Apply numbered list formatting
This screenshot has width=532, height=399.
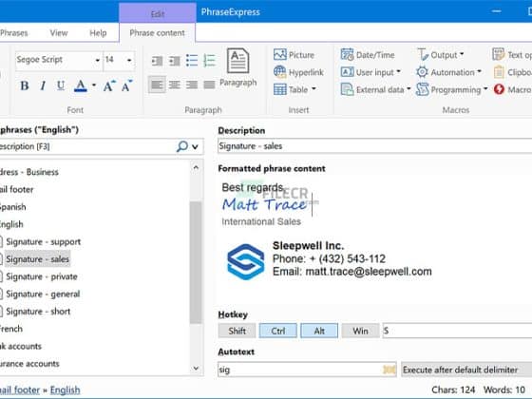coord(209,61)
